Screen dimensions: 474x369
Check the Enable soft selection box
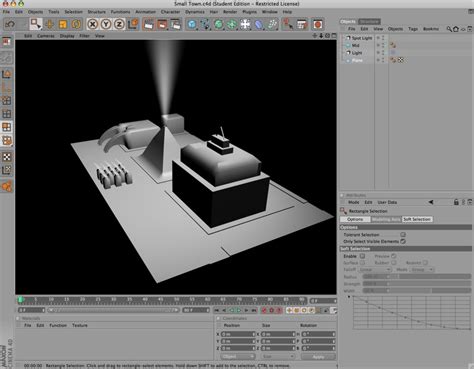362,256
